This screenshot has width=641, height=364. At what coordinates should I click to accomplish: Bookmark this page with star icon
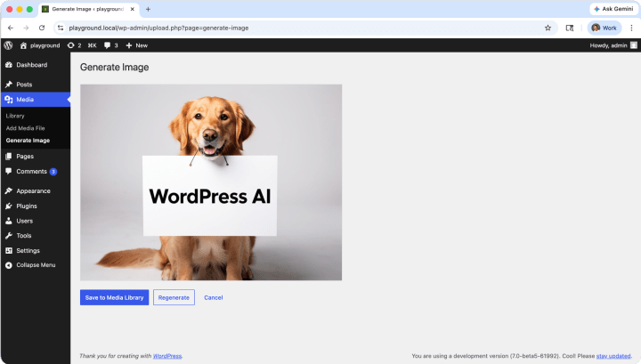(x=548, y=28)
